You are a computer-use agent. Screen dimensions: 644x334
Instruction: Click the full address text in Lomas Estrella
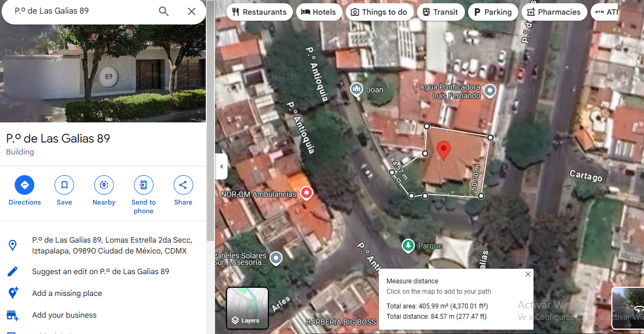coord(112,245)
